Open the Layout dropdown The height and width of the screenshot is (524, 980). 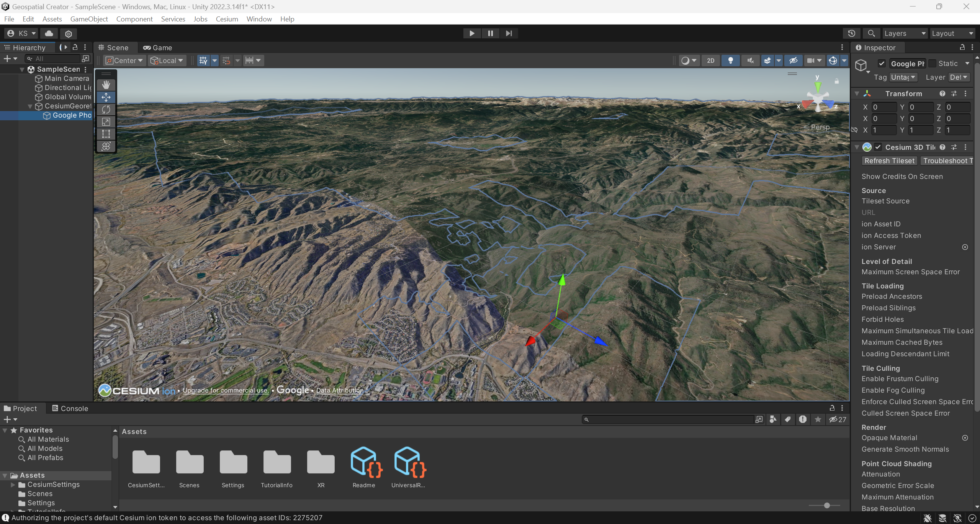coord(952,33)
